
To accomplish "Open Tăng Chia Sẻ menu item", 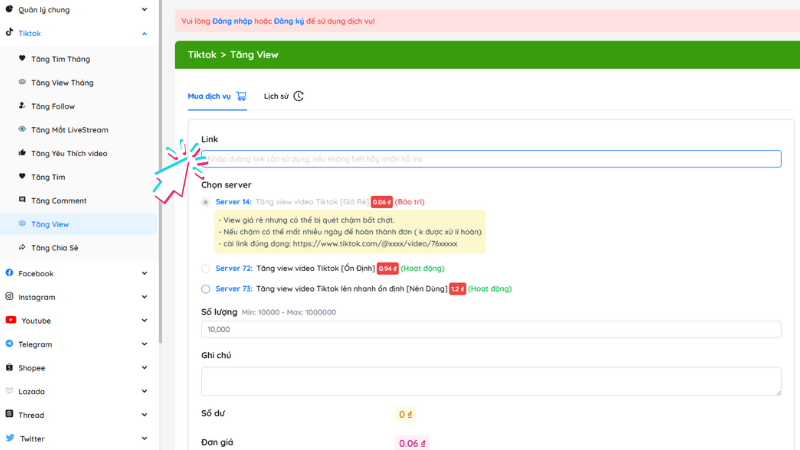I will [x=79, y=247].
